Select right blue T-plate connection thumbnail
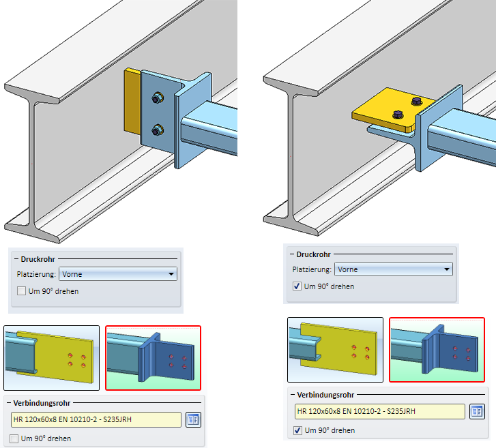The image size is (496, 448). tap(437, 350)
